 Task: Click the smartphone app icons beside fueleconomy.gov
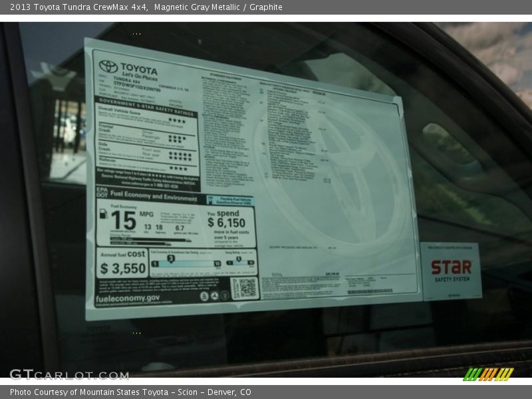point(214,296)
